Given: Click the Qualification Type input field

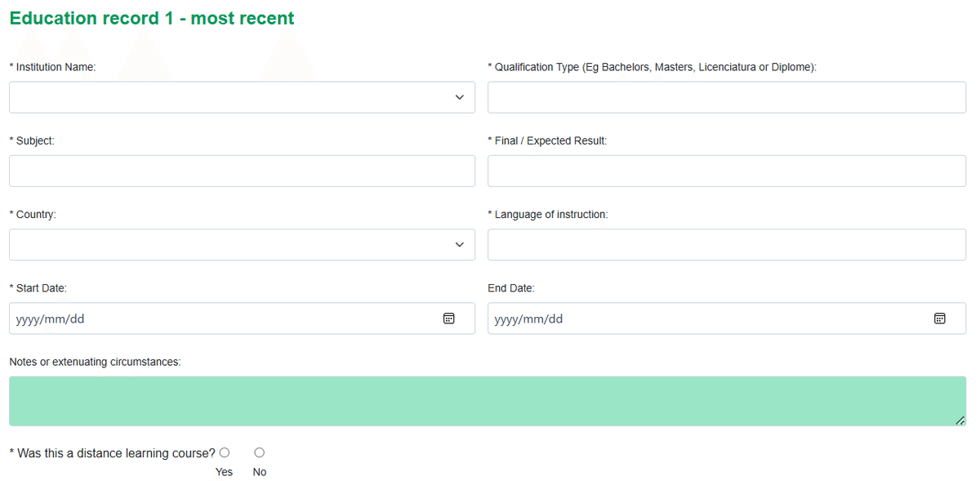Looking at the screenshot, I should (726, 97).
